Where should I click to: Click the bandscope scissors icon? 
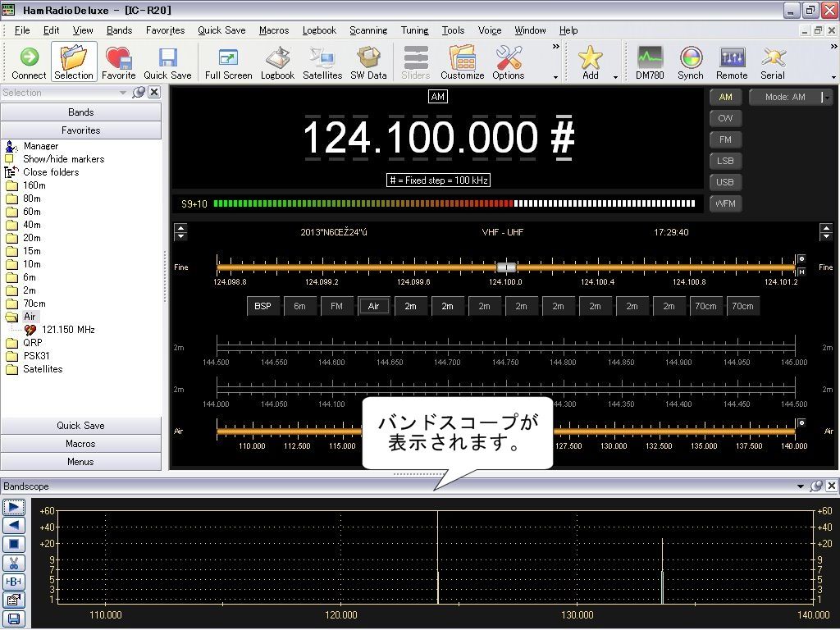14,563
